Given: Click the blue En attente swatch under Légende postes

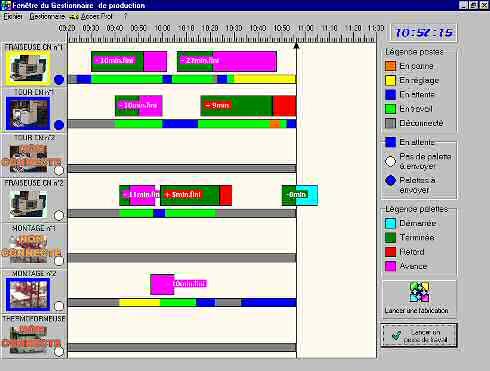Looking at the screenshot, I should [390, 95].
